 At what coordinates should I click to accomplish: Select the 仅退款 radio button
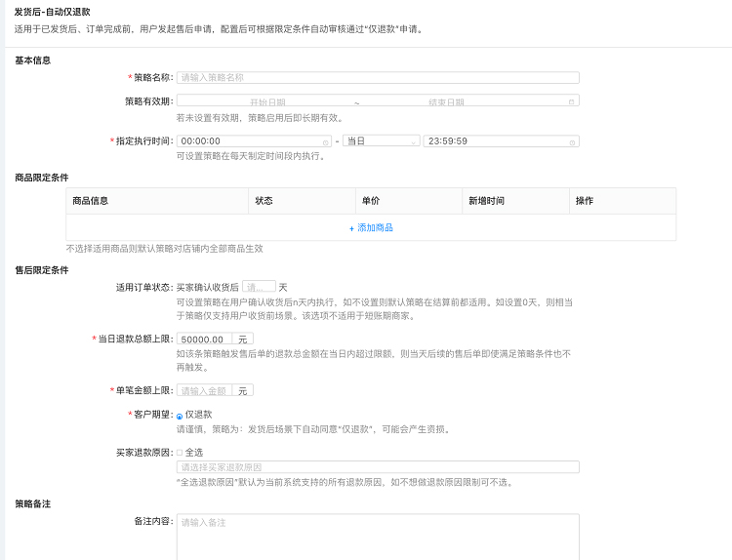(180, 417)
